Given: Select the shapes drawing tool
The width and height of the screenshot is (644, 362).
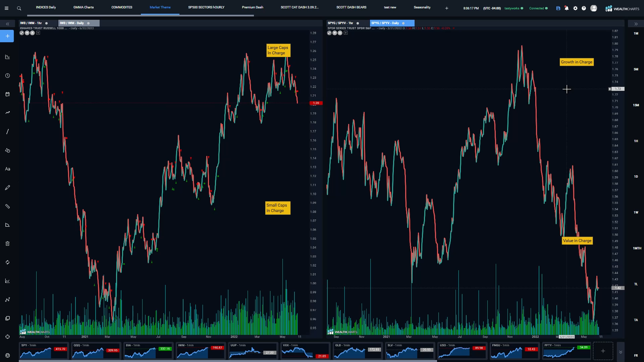Looking at the screenshot, I should (x=7, y=150).
